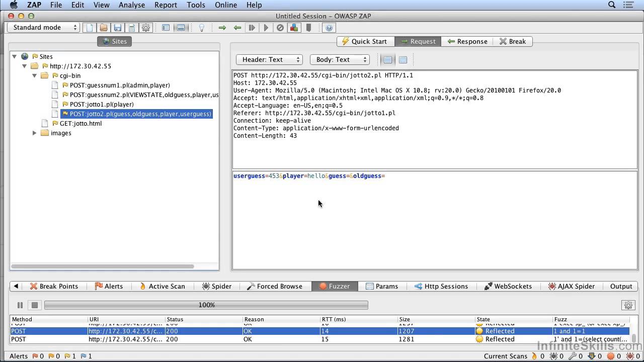Open the Params tab
Screen dimensions: 644x362
pos(382,286)
